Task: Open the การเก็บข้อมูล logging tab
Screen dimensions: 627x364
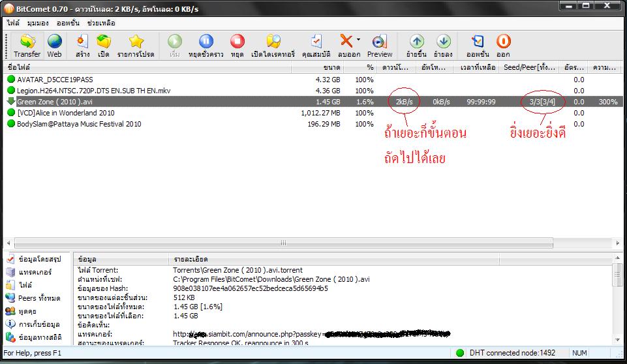Action: tap(33, 324)
